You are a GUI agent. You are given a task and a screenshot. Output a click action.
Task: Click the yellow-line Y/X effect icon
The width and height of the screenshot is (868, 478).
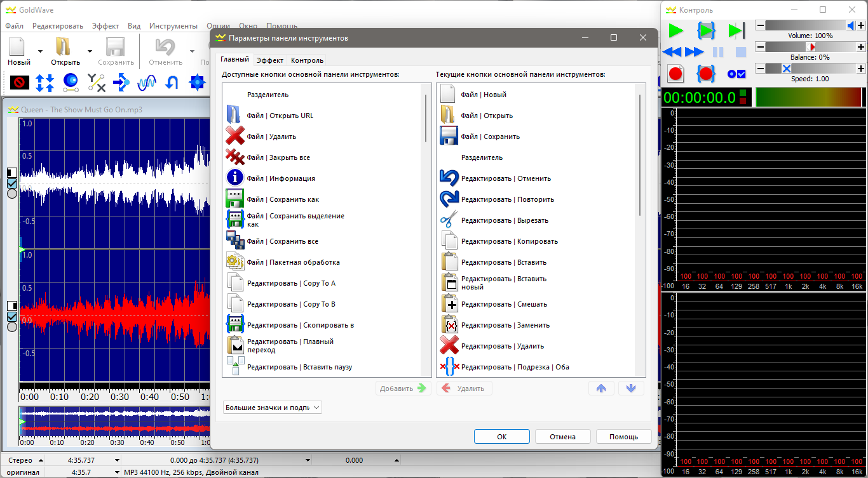pyautogui.click(x=96, y=81)
